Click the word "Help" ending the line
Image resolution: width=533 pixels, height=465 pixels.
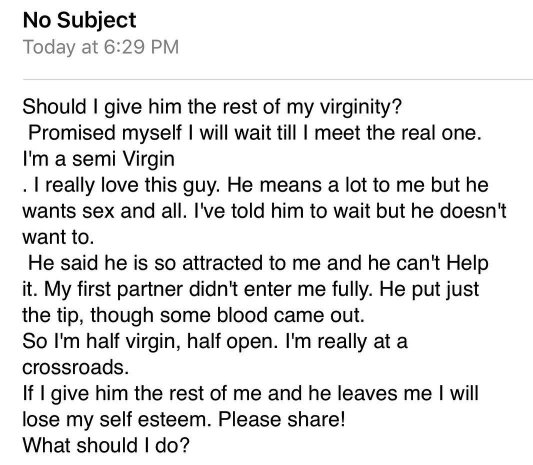467,263
